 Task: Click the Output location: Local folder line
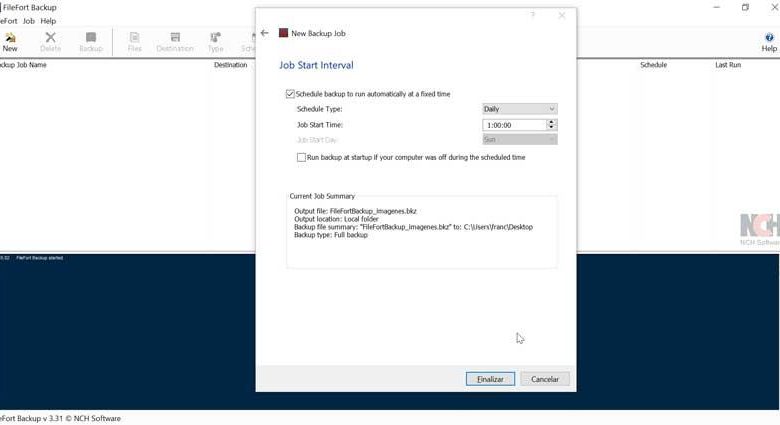point(336,219)
